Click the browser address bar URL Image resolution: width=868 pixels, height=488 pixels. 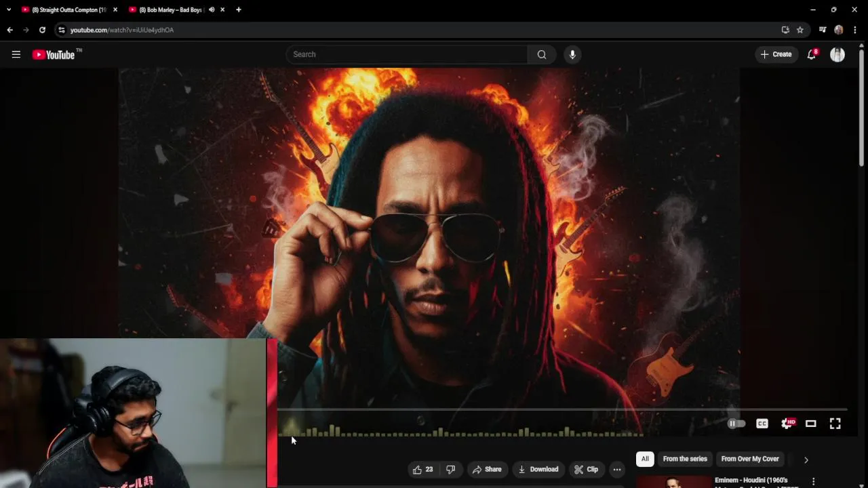tap(122, 30)
